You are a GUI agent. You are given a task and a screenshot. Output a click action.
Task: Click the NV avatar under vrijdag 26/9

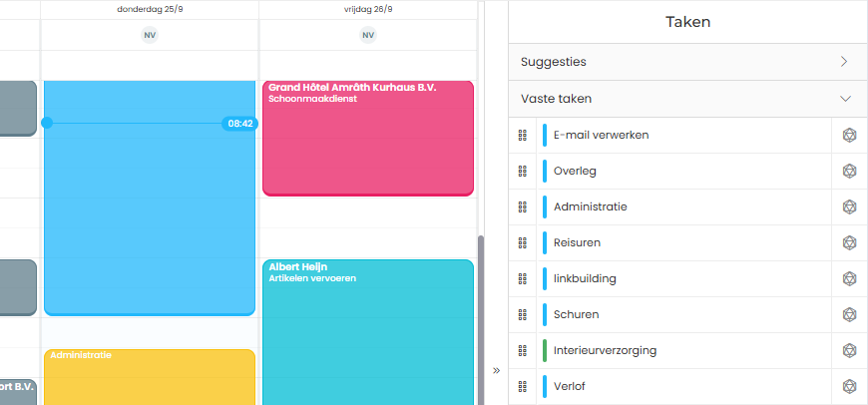368,36
